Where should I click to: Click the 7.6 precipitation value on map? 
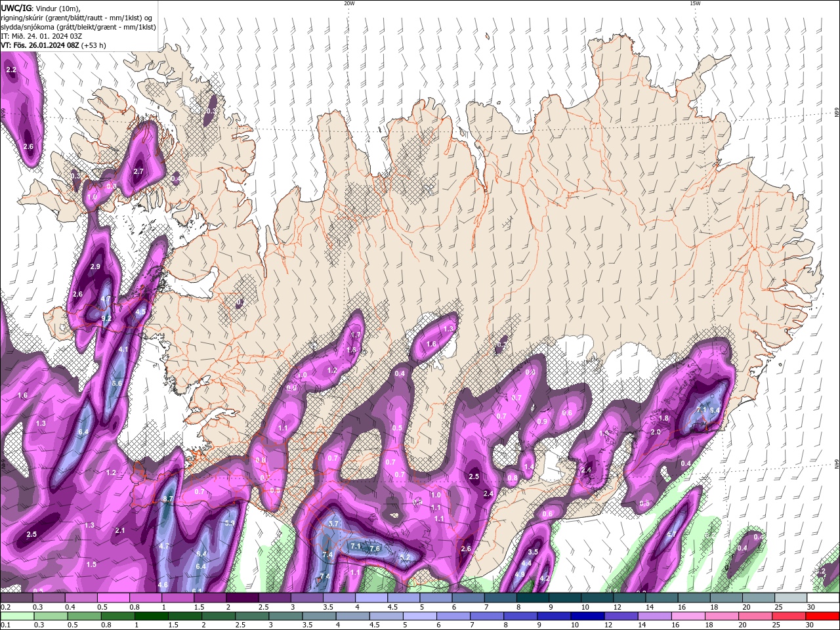(375, 549)
